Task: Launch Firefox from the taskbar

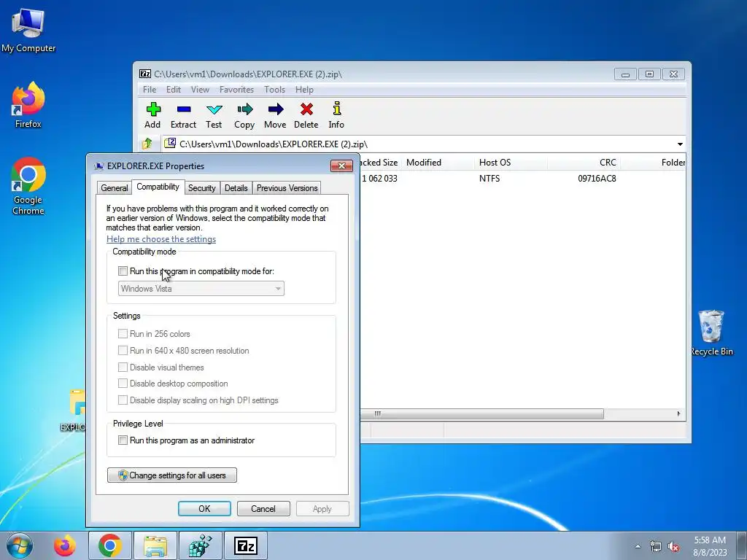Action: pyautogui.click(x=64, y=545)
